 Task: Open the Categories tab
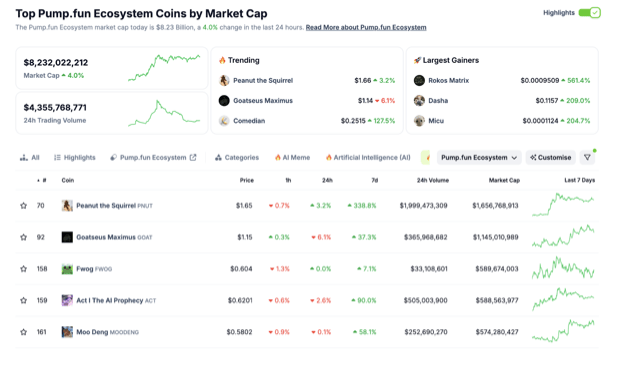[x=237, y=157]
